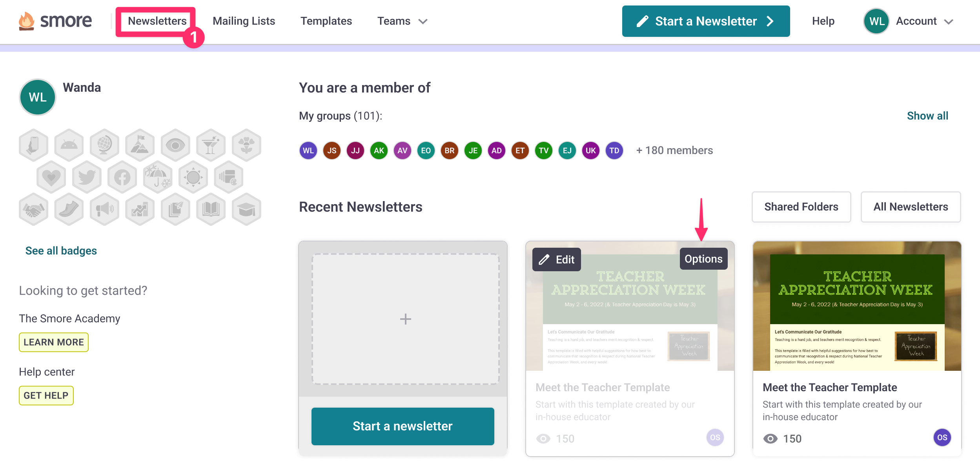The image size is (980, 468).
Task: Open the Teacher Appreciation Week thumbnail on right
Action: tap(857, 306)
